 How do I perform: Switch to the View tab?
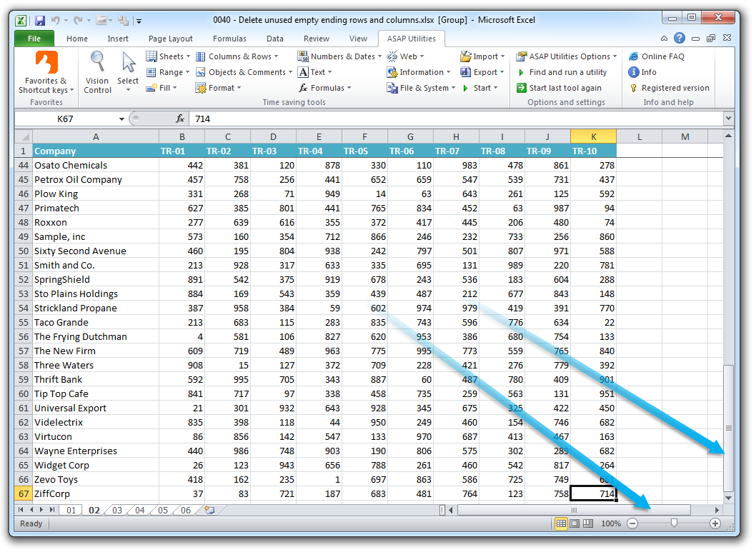point(358,39)
